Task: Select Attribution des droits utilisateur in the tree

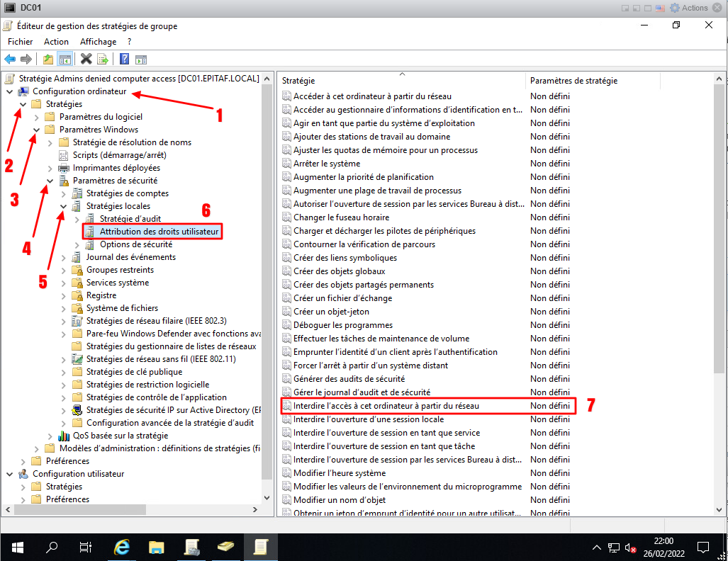Action: (159, 232)
